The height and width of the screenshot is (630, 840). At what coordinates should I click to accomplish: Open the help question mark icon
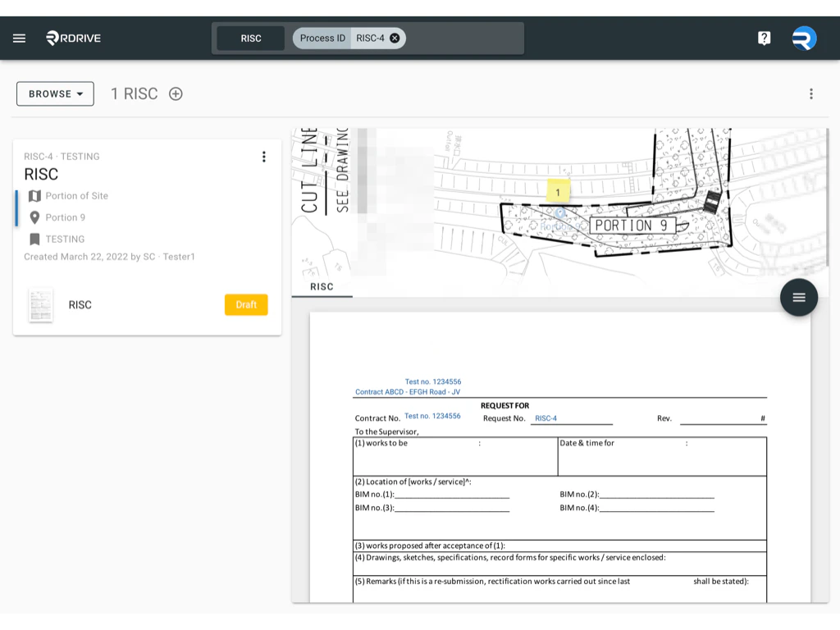click(764, 38)
